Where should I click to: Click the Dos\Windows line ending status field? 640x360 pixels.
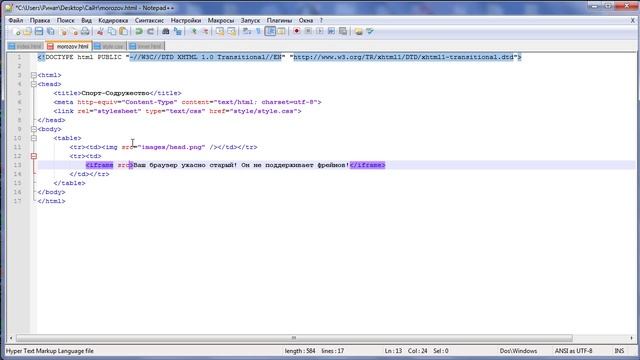pyautogui.click(x=518, y=351)
